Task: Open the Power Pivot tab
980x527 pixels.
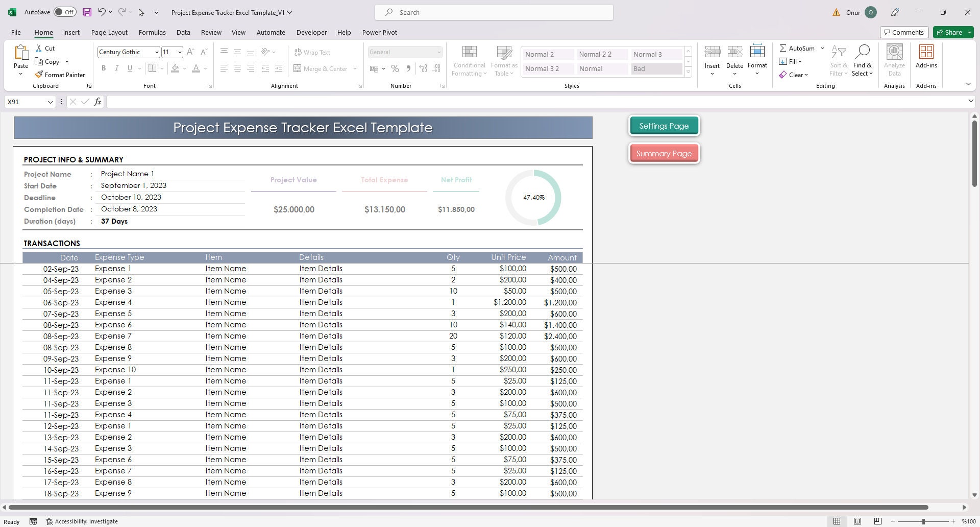Action: click(379, 32)
